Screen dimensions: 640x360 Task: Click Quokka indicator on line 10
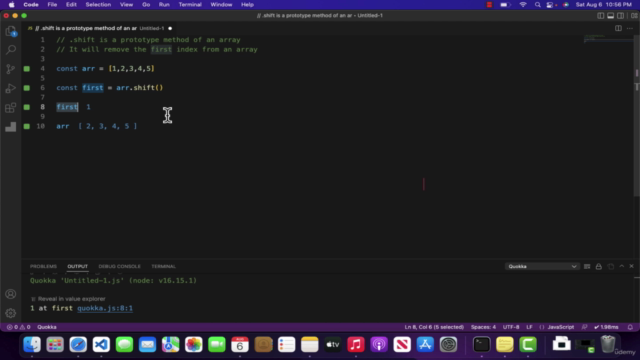pos(27,126)
